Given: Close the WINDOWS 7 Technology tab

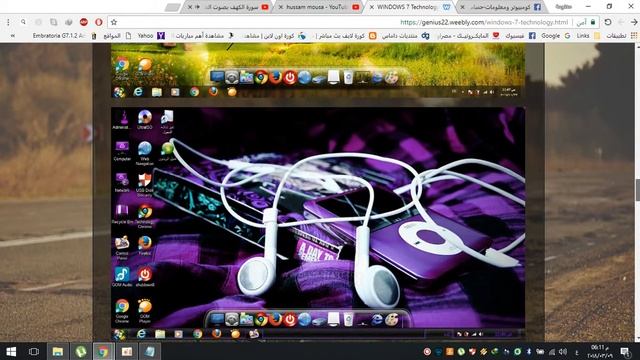Looking at the screenshot, I should click(372, 7).
